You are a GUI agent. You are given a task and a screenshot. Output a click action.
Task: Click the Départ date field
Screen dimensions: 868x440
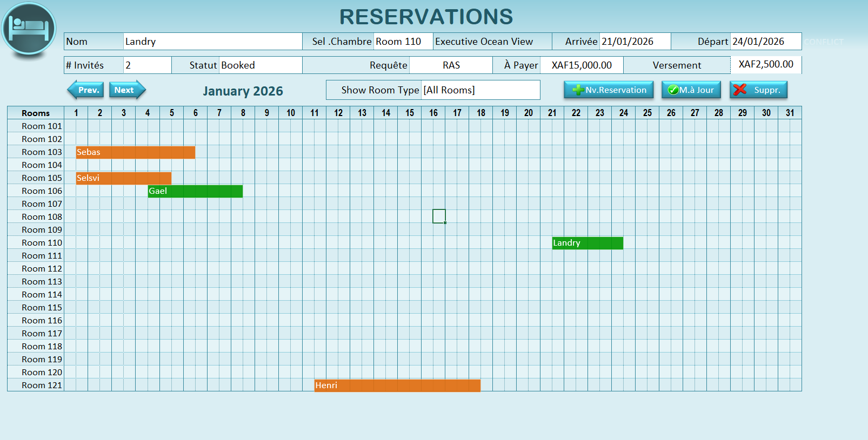click(x=765, y=42)
